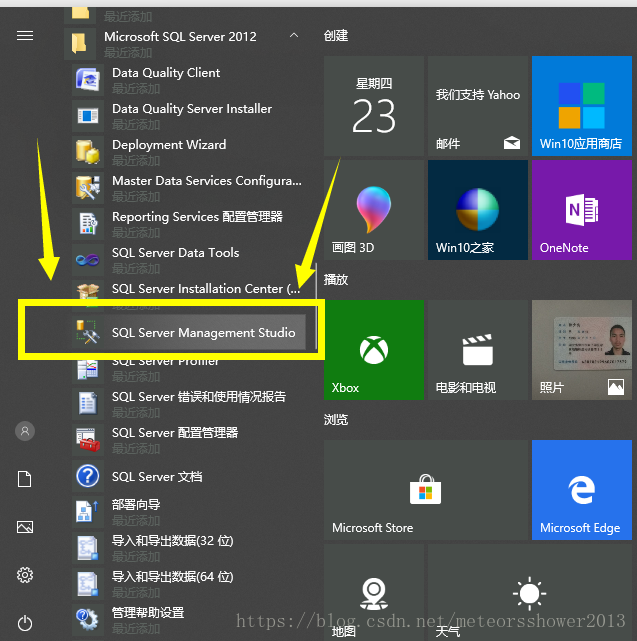Click the Power button icon
This screenshot has height=641, width=637.
pos(25,623)
